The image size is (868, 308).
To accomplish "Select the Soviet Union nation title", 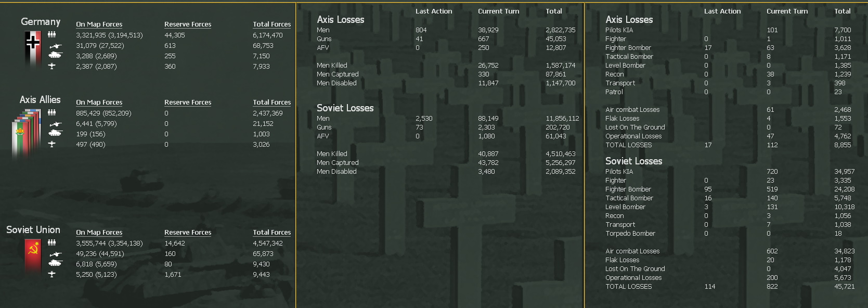I will click(33, 229).
